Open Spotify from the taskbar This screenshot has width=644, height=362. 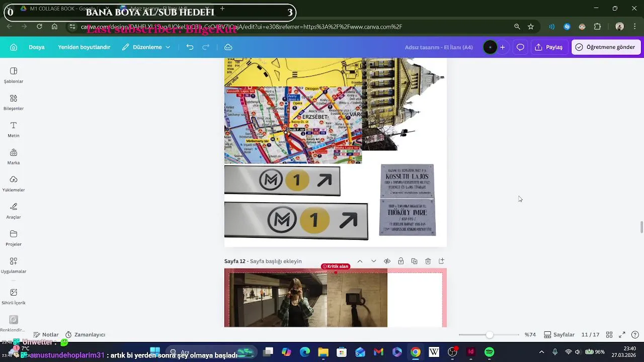(489, 352)
